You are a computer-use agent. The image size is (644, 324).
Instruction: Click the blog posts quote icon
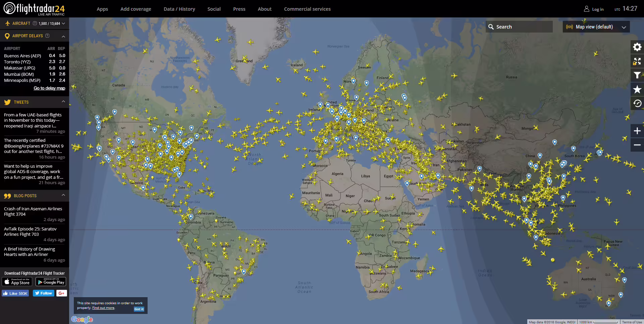[7, 196]
